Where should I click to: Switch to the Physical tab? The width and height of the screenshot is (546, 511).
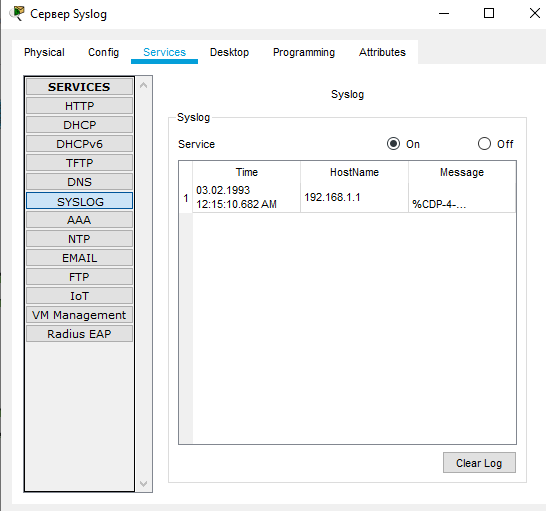click(44, 52)
